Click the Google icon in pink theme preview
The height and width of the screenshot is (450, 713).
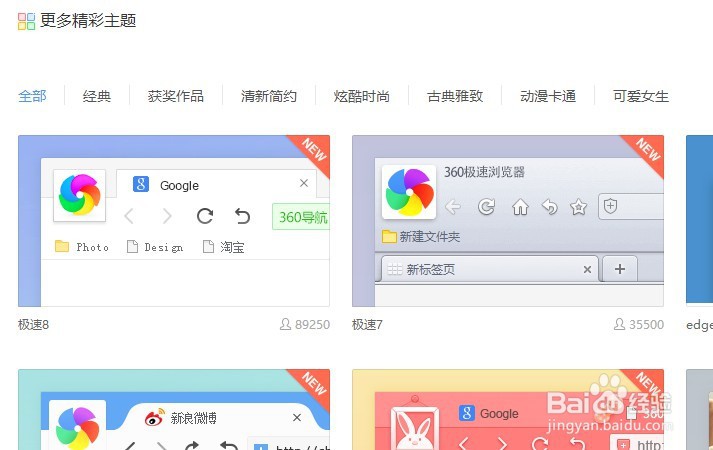pos(467,413)
